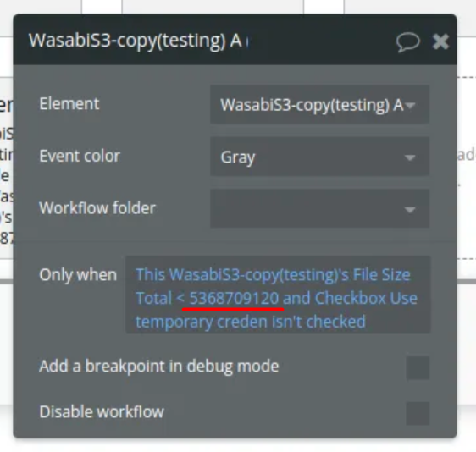Select the less-than operator in the condition
Screen dimensions: 476x452
coord(180,299)
